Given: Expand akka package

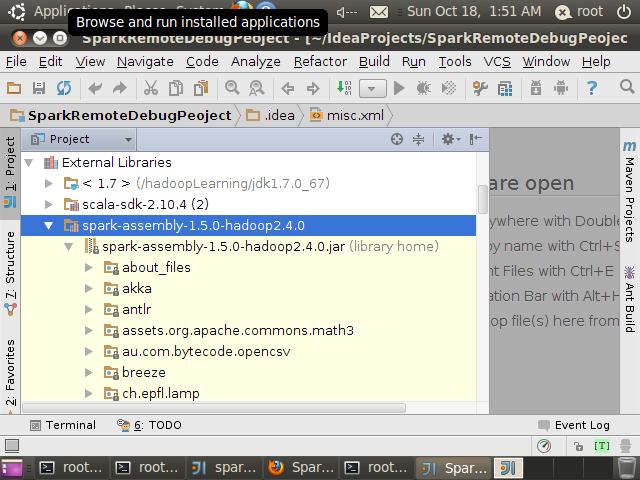Looking at the screenshot, I should [89, 289].
